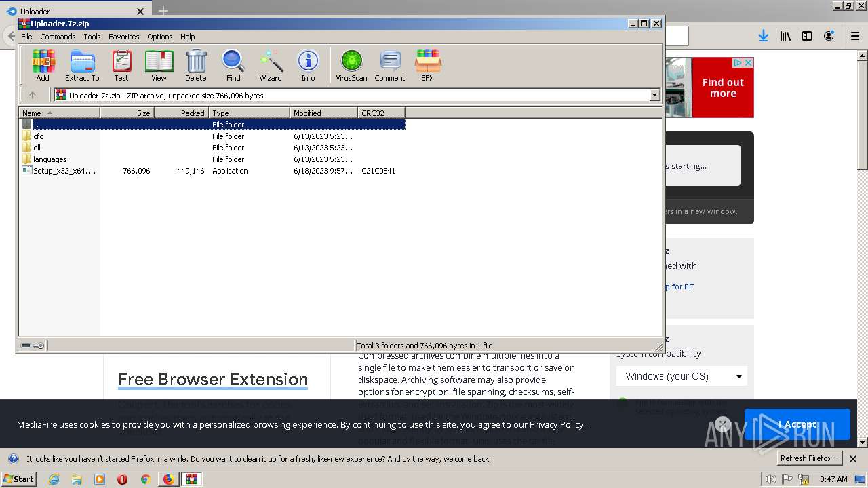Select the parent folder '..' row
The image size is (868, 488).
click(212, 124)
